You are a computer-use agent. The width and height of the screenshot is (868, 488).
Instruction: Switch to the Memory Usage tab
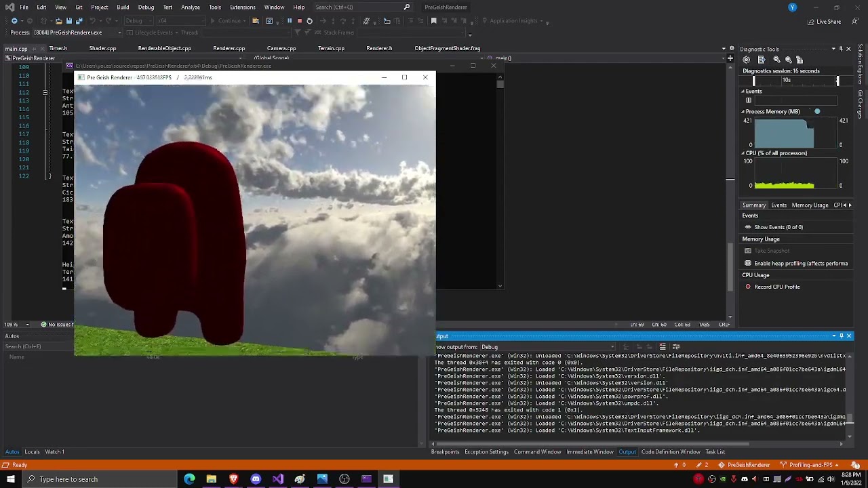click(x=810, y=205)
